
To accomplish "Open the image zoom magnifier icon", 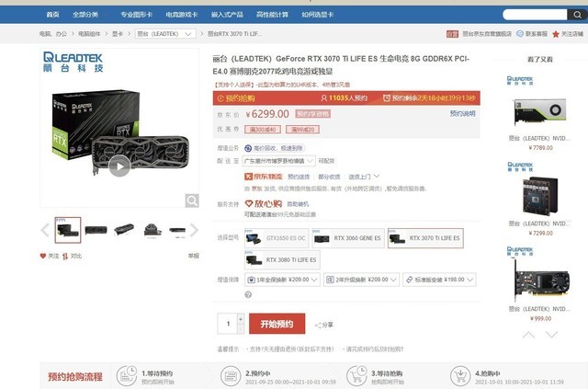I will [x=192, y=200].
